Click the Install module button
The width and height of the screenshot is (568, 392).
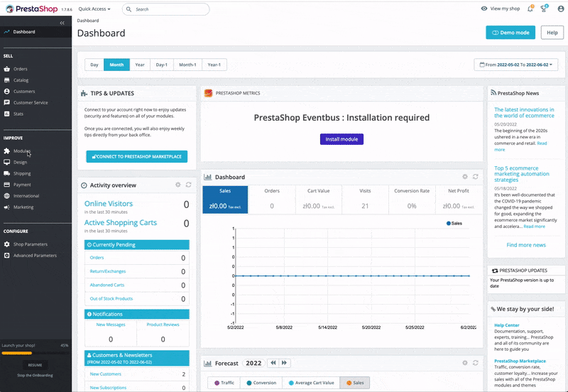[x=342, y=139]
